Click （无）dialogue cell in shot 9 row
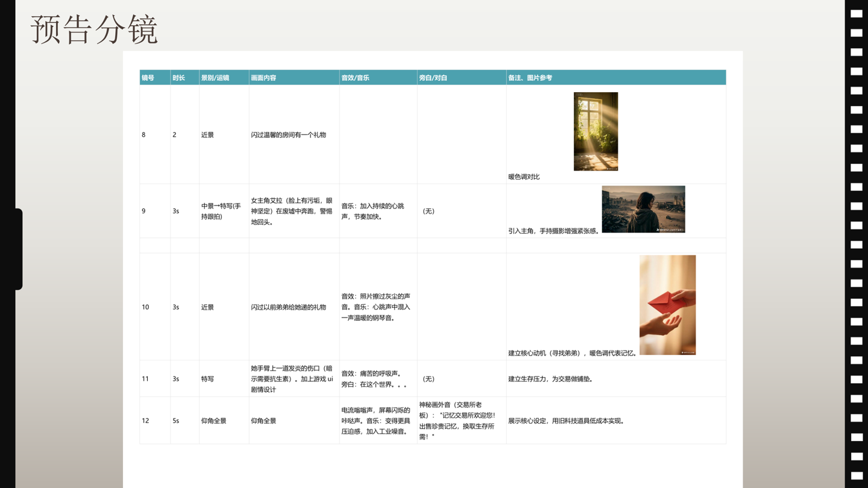The image size is (868, 488). coord(462,211)
